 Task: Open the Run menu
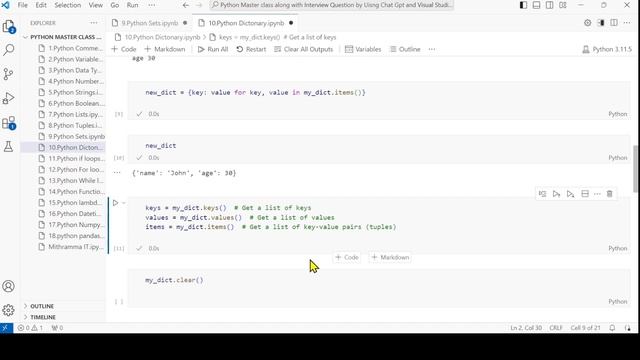click(x=132, y=5)
